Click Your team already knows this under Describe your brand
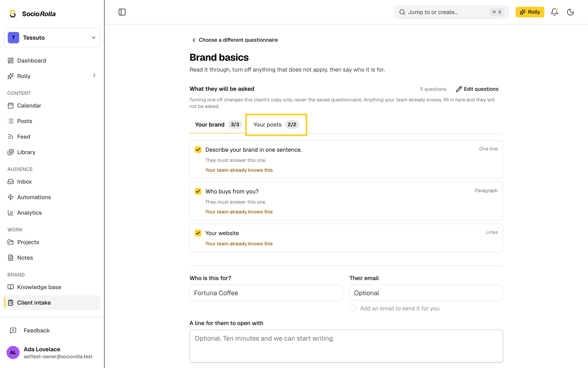This screenshot has width=588, height=368. click(239, 170)
